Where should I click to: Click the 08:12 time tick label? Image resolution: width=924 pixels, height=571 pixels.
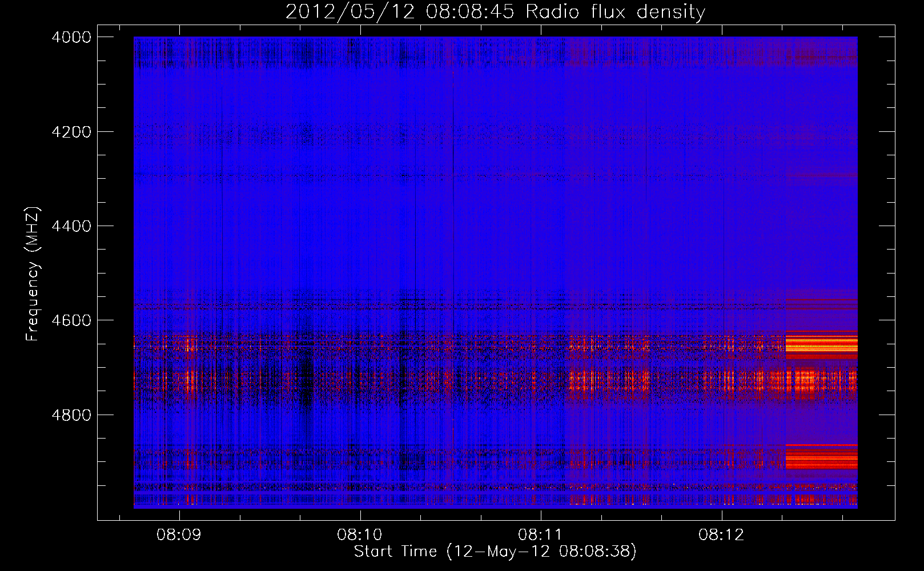click(x=722, y=535)
